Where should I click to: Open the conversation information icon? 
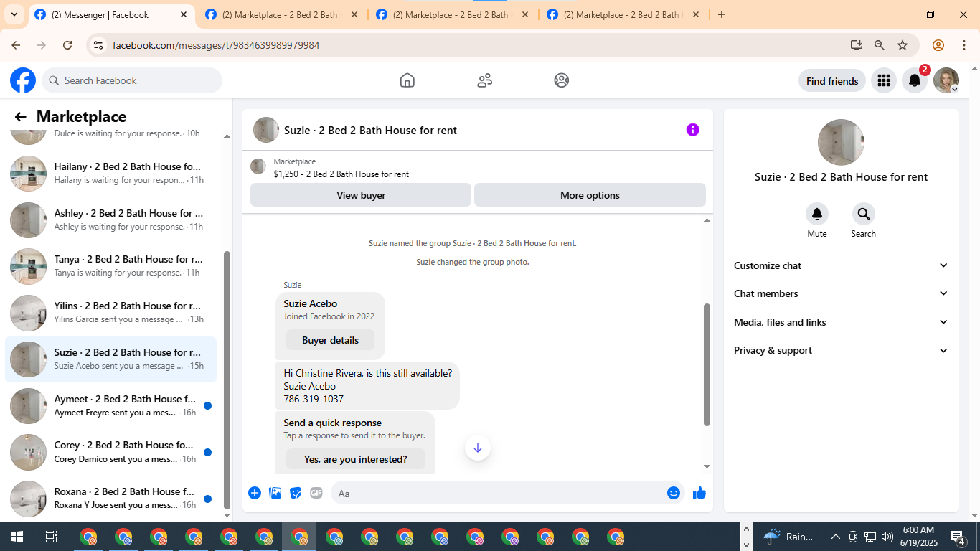(693, 130)
